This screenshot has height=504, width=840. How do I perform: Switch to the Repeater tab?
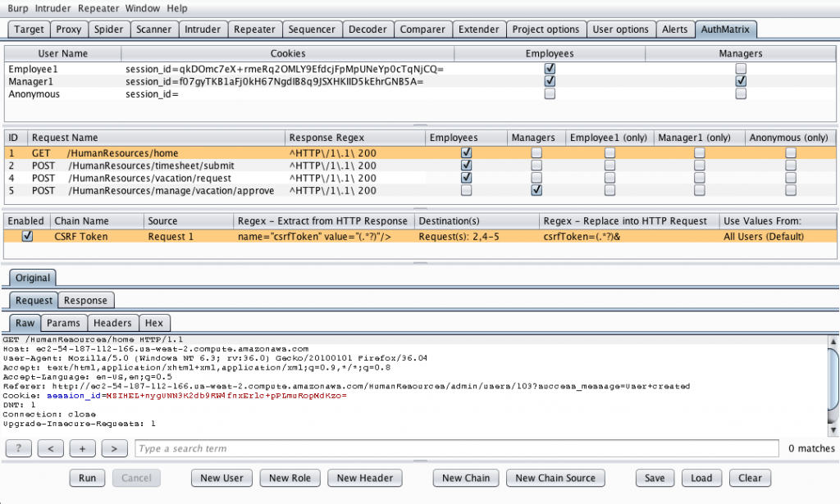point(254,30)
